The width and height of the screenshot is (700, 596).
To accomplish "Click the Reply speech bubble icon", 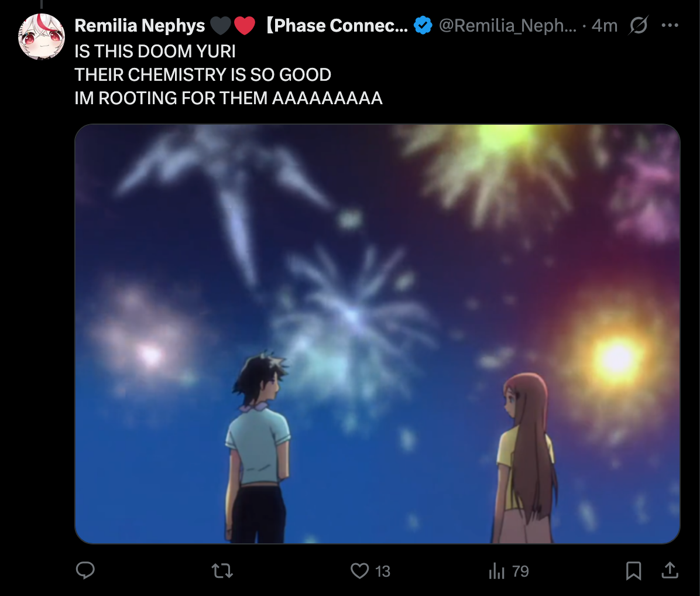I will [85, 571].
